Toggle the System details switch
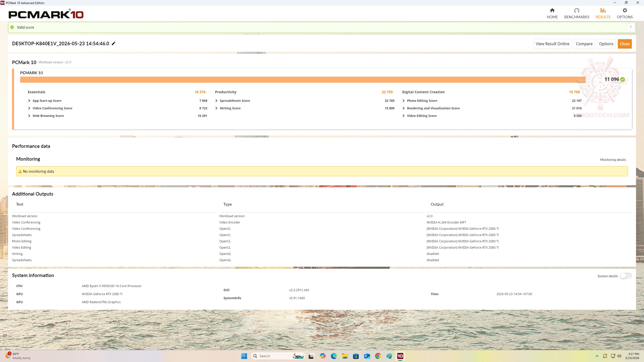644x362 pixels. (x=626, y=276)
